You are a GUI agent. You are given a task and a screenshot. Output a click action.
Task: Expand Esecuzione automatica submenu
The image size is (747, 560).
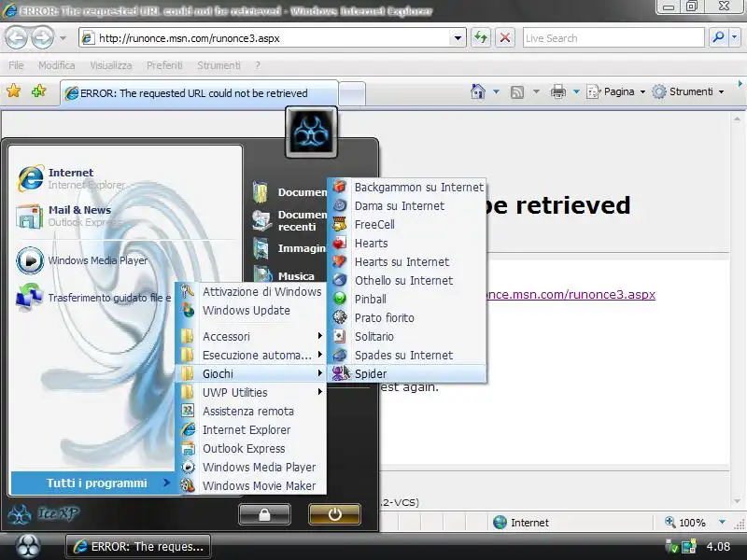[x=252, y=356]
